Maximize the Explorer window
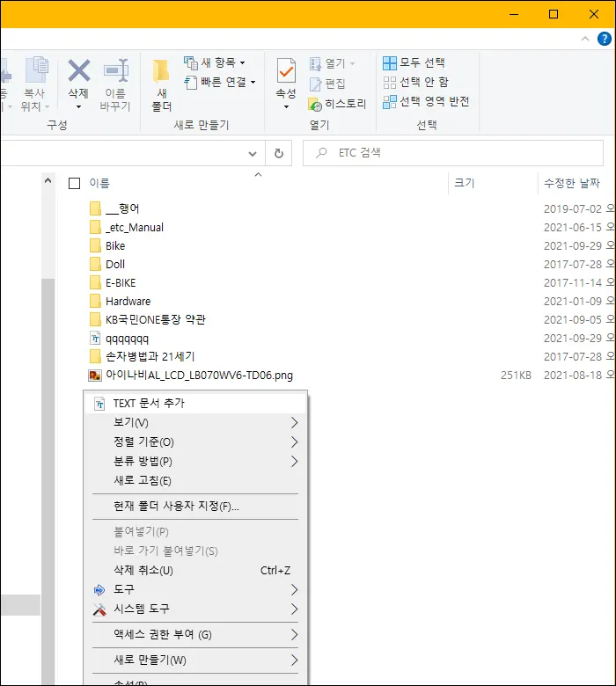Viewport: 616px width, 686px height. pyautogui.click(x=554, y=14)
